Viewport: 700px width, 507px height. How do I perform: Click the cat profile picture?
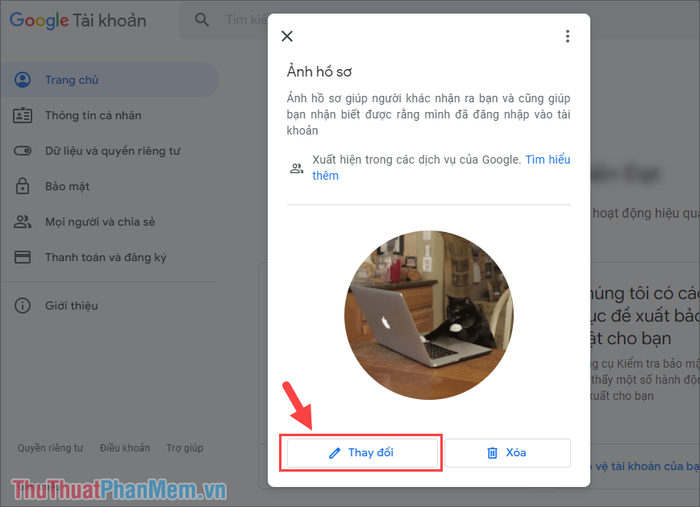click(429, 315)
